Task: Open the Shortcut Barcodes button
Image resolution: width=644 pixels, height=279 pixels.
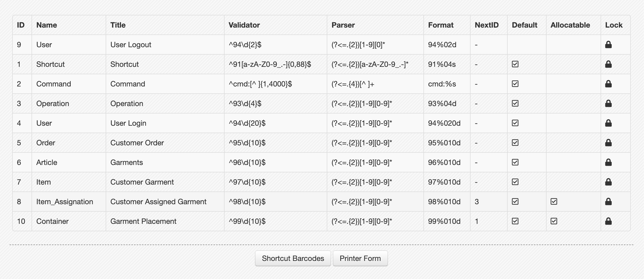Action: coord(293,258)
